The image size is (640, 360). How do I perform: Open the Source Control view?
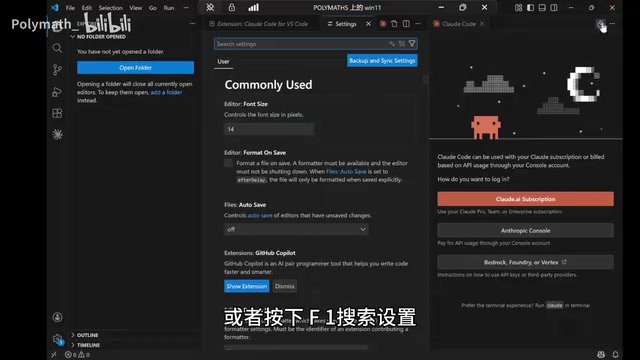coord(57,70)
